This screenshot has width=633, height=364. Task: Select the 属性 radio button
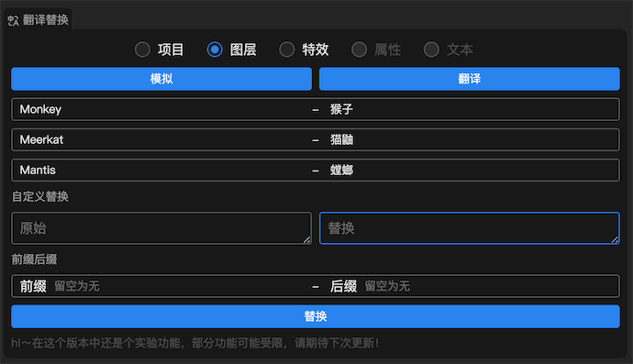click(360, 50)
